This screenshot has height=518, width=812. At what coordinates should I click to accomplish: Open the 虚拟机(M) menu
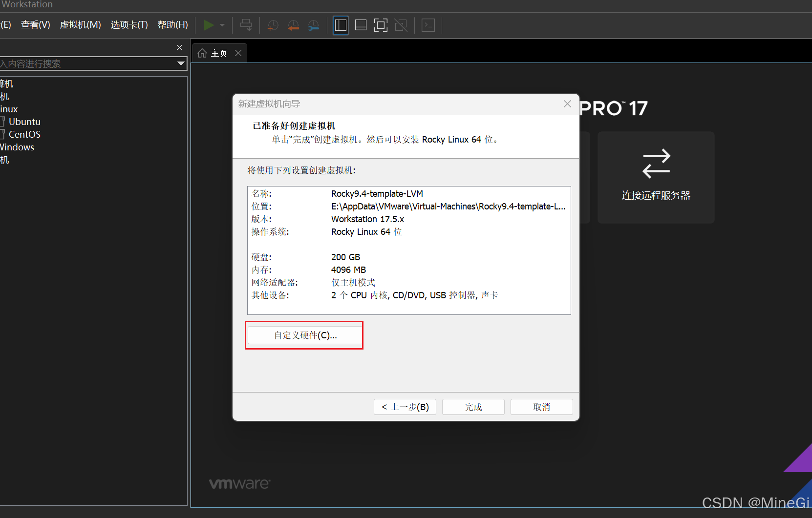pyautogui.click(x=80, y=25)
